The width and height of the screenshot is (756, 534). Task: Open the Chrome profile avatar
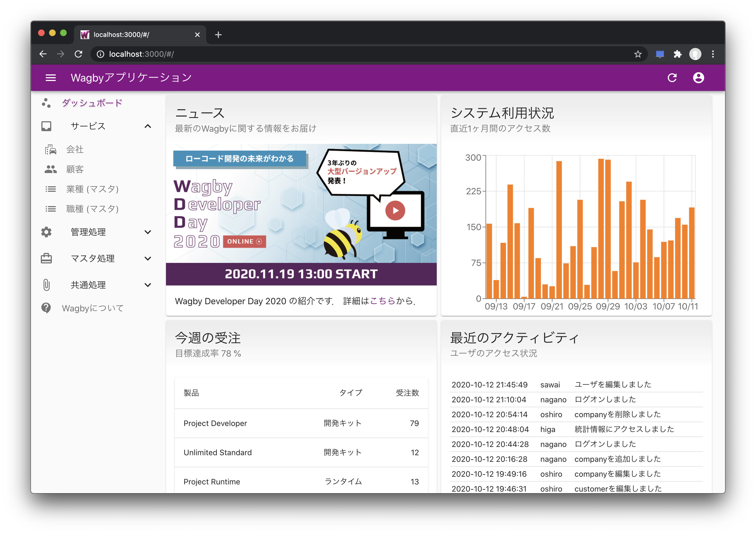click(x=695, y=54)
